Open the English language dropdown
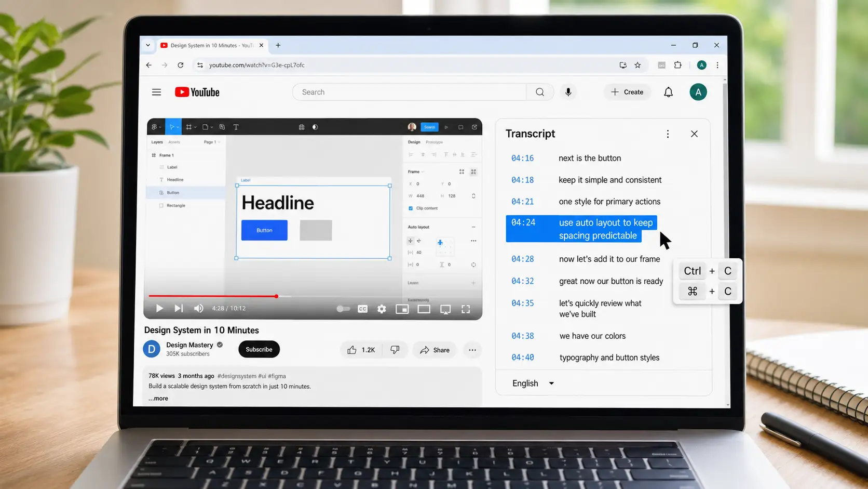868x489 pixels. (533, 384)
